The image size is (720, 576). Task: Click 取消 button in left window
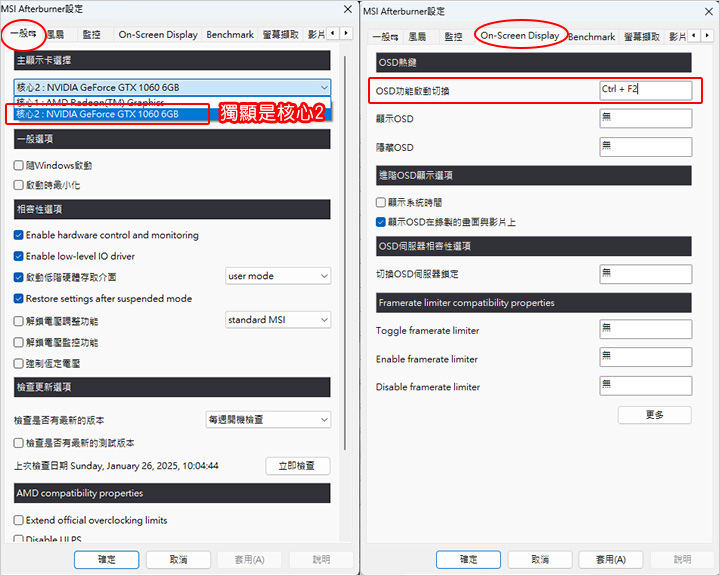(x=178, y=559)
